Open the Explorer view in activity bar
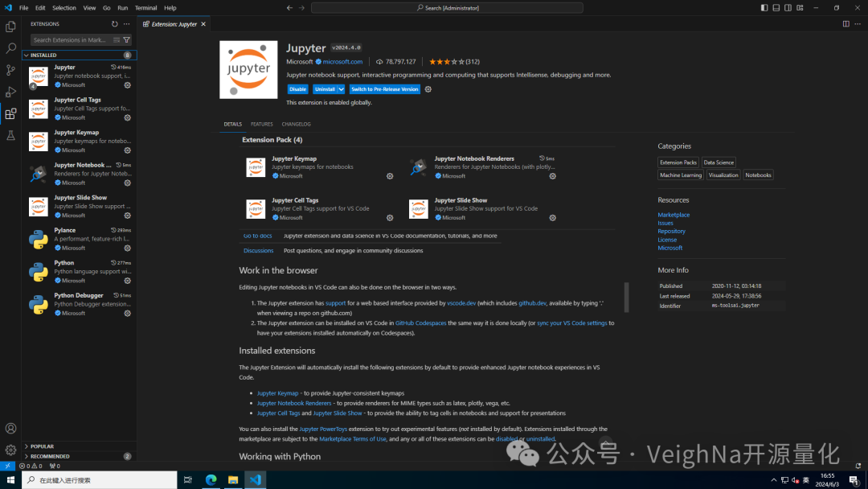 click(10, 27)
